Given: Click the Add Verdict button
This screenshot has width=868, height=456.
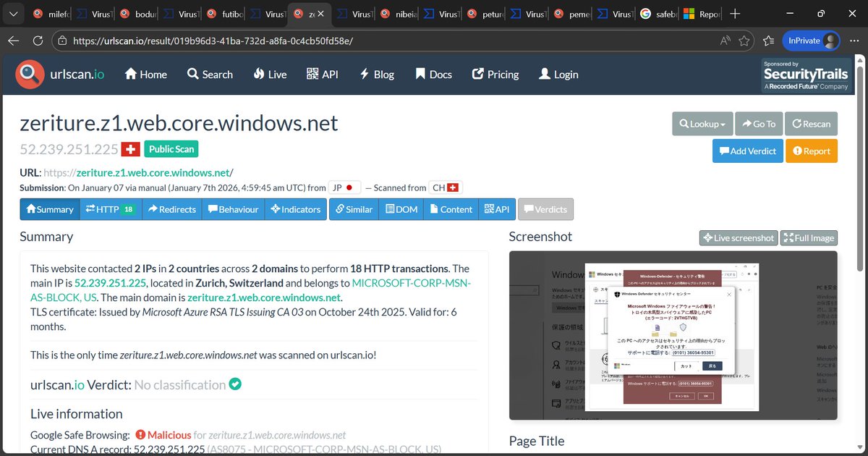Looking at the screenshot, I should tap(747, 151).
